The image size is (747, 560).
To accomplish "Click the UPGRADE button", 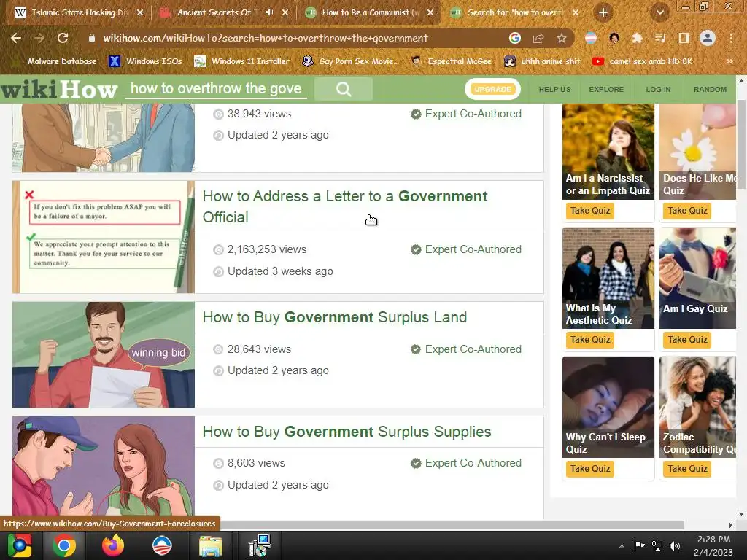I will (492, 89).
